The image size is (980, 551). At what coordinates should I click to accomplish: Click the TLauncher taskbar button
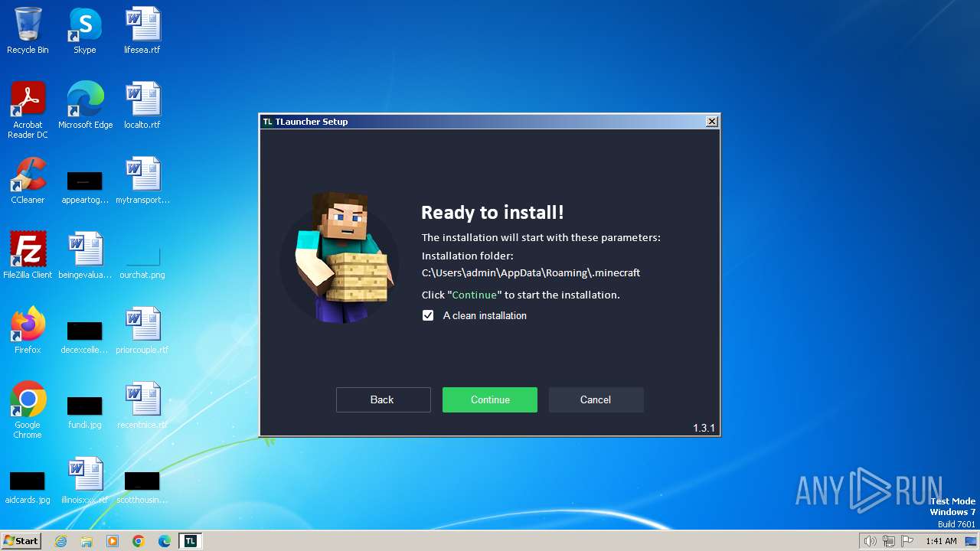click(191, 541)
